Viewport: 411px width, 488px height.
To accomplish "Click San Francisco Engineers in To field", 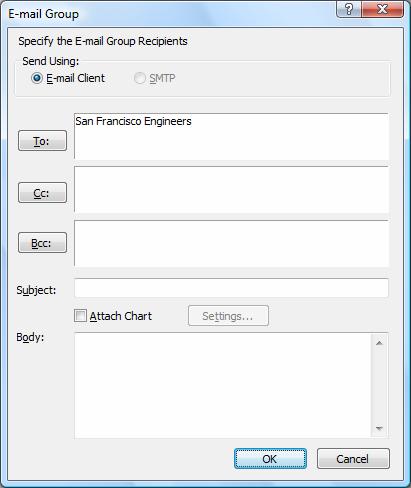I will click(133, 121).
